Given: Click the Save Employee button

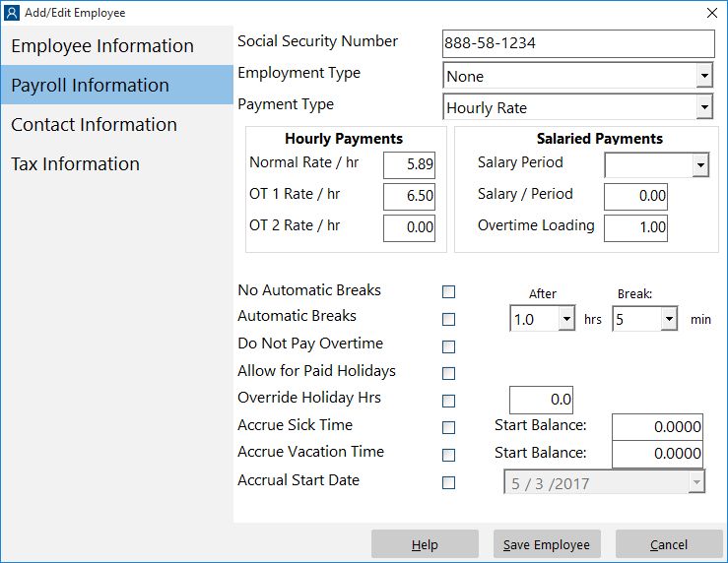Looking at the screenshot, I should pos(547,544).
